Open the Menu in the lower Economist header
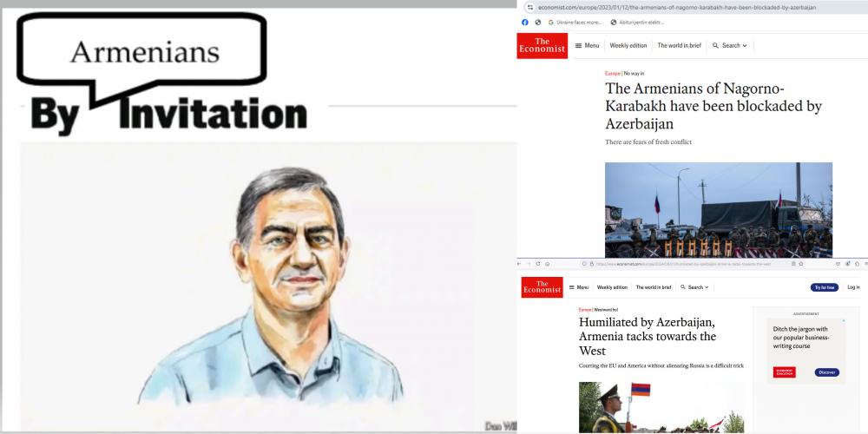The width and height of the screenshot is (868, 434). (579, 287)
